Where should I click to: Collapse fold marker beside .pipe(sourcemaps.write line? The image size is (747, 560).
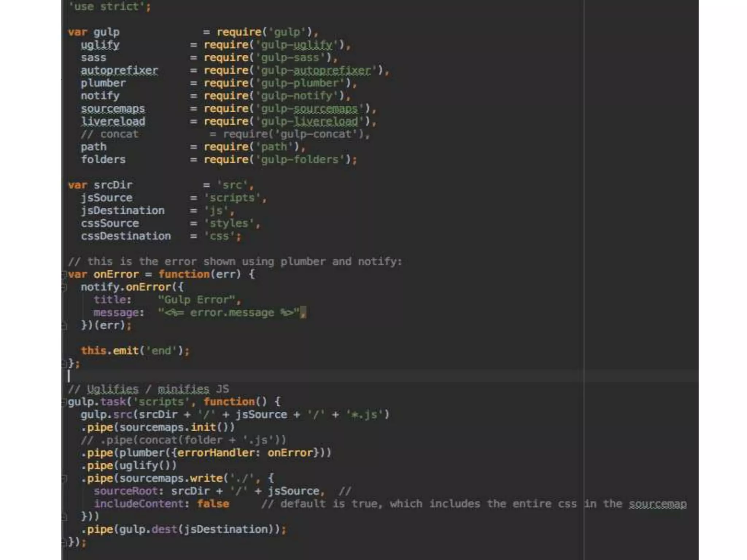coord(64,479)
